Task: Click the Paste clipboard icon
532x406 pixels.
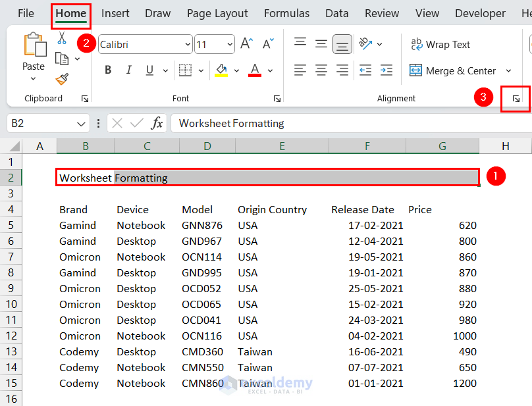Action: [x=33, y=46]
